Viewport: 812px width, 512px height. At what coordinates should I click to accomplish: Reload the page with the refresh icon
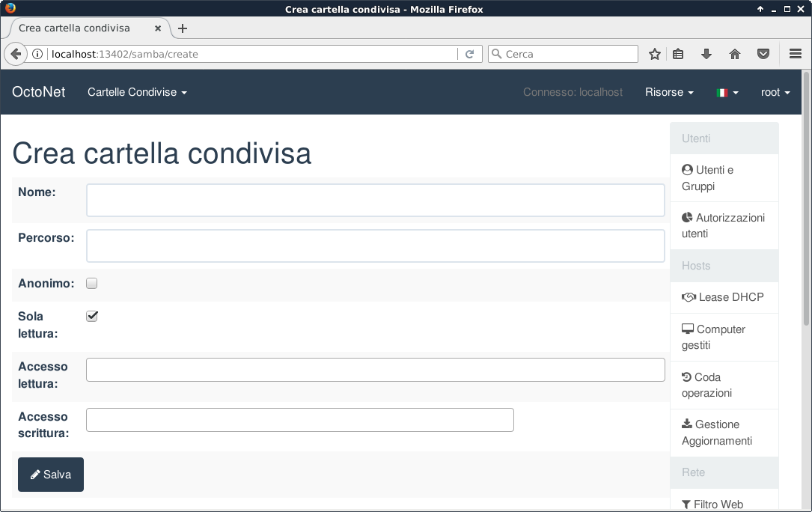[x=470, y=54]
